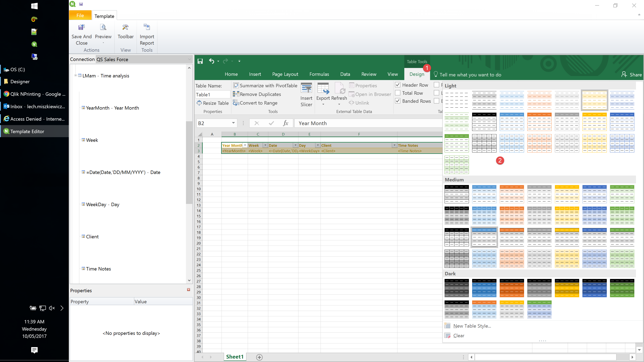Open the Undo history dropdown arrow
This screenshot has height=362, width=644.
click(x=218, y=61)
